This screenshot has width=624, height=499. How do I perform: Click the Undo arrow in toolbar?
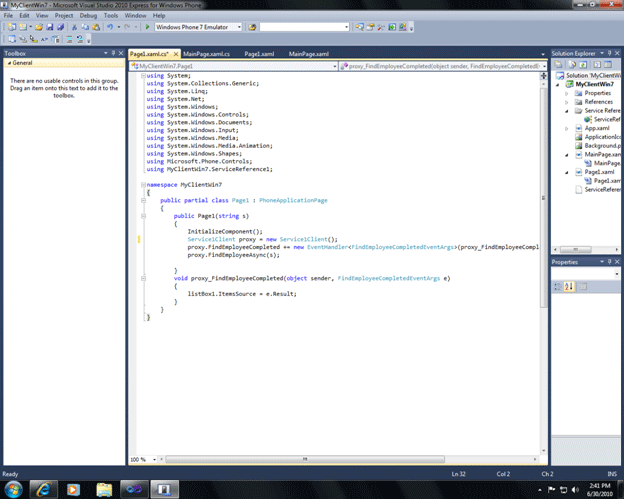coord(108,28)
